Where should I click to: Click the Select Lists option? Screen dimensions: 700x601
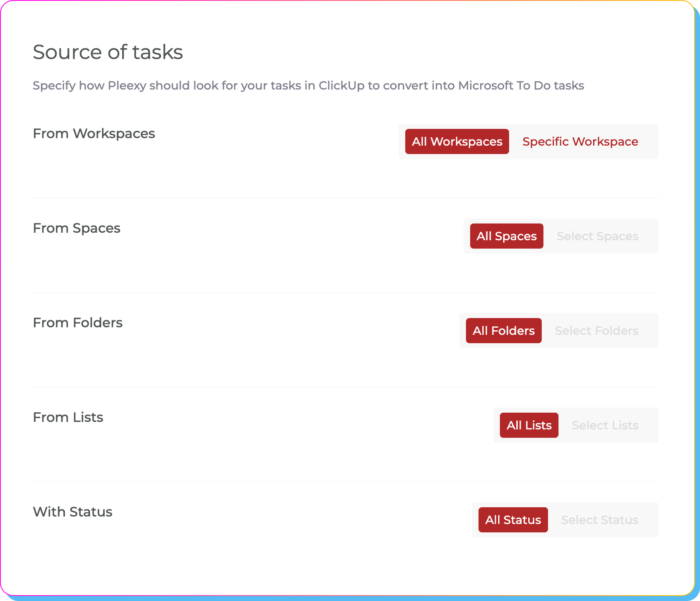coord(605,425)
